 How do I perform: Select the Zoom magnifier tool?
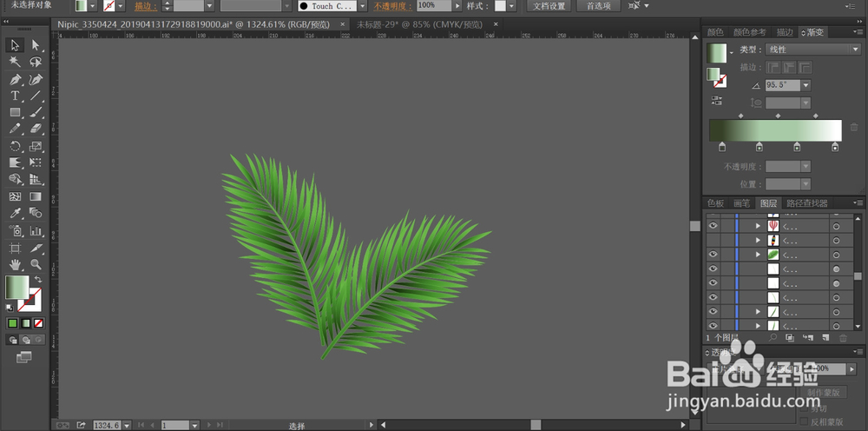click(x=36, y=264)
